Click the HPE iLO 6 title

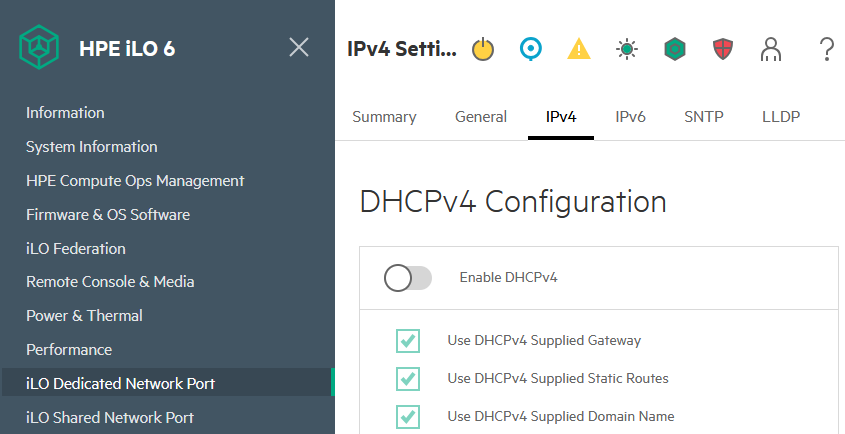[x=127, y=49]
